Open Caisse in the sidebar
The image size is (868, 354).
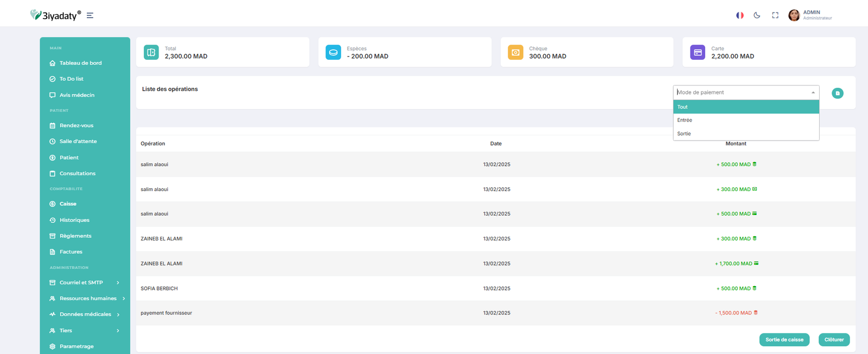(x=68, y=204)
